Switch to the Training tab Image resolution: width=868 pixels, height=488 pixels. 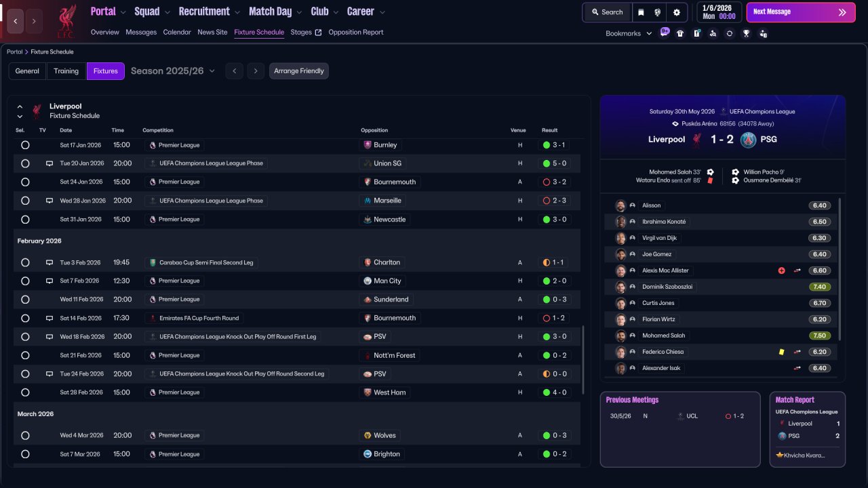66,71
